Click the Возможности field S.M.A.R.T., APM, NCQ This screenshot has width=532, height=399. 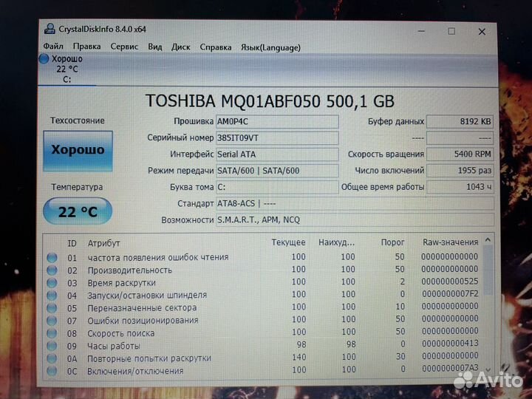pos(355,220)
